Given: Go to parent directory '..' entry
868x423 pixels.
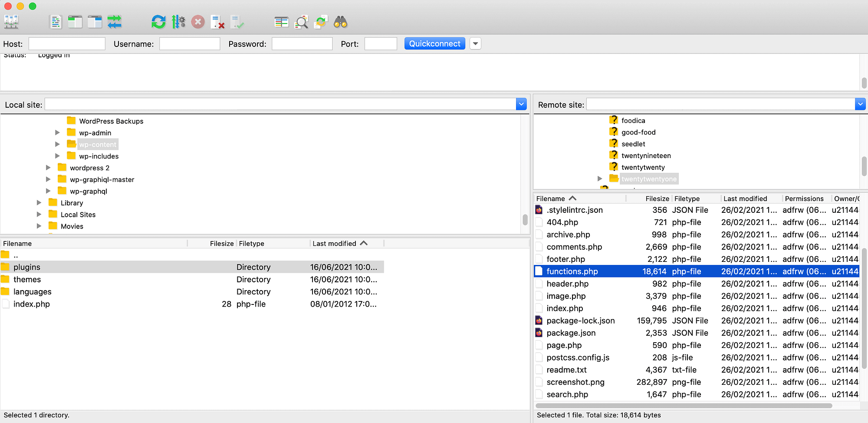Looking at the screenshot, I should 192,255.
